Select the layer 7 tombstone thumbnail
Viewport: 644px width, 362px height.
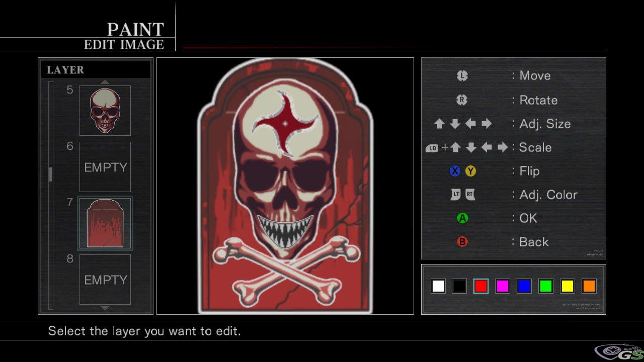pos(105,223)
